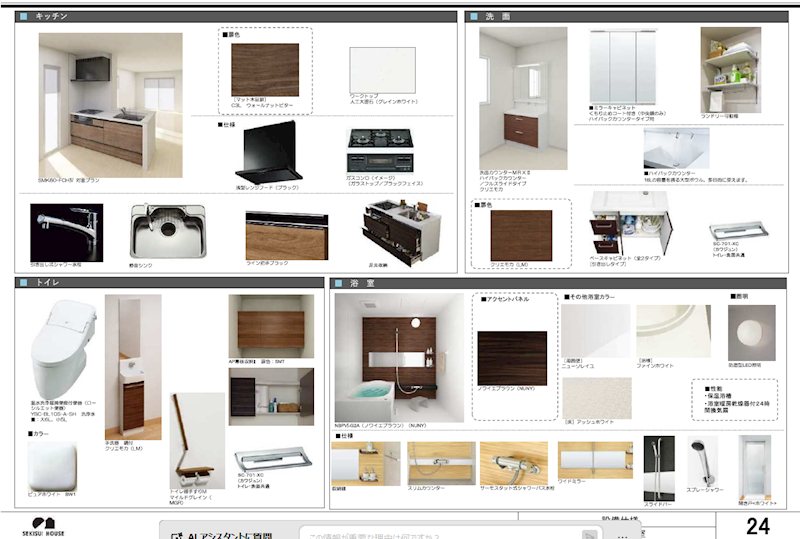Select the クリエモカ swatch in washroom section
This screenshot has height=539, width=800.
pyautogui.click(x=521, y=235)
